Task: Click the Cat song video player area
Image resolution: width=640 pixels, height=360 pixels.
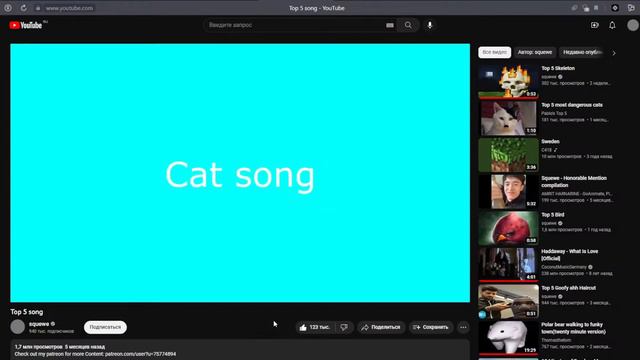Action: pyautogui.click(x=240, y=173)
